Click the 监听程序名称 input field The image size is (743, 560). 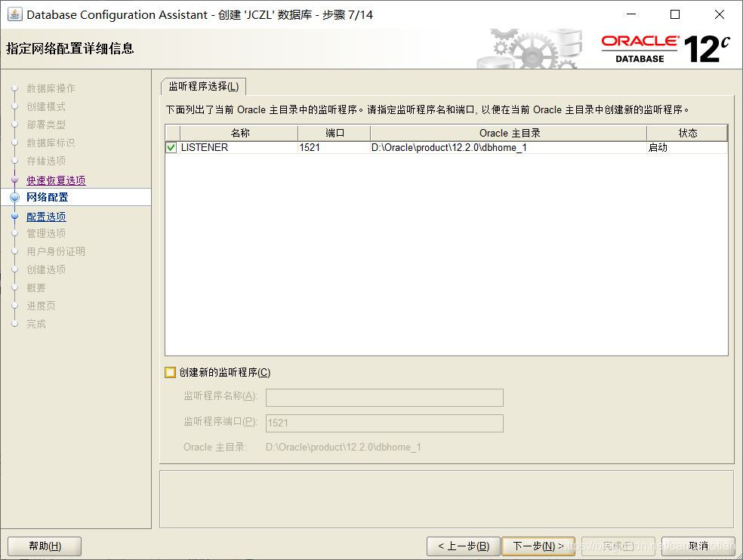point(384,398)
